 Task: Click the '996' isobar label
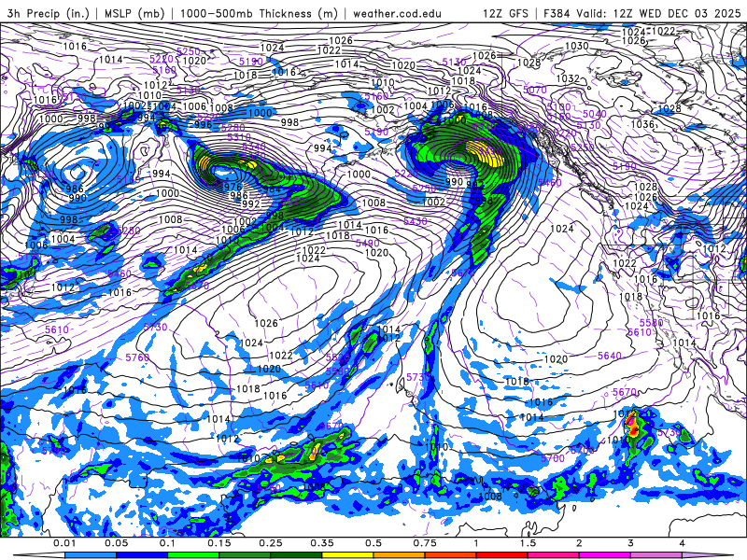click(x=203, y=125)
